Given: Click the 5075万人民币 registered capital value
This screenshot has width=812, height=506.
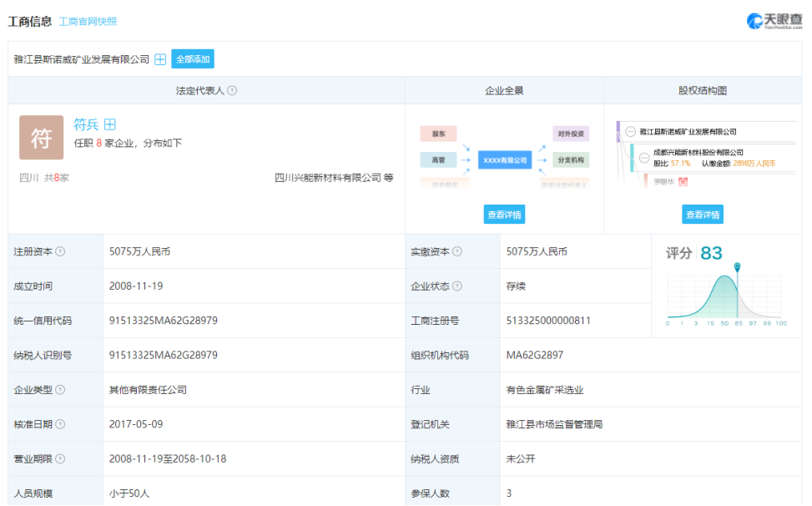Looking at the screenshot, I should click(139, 251).
